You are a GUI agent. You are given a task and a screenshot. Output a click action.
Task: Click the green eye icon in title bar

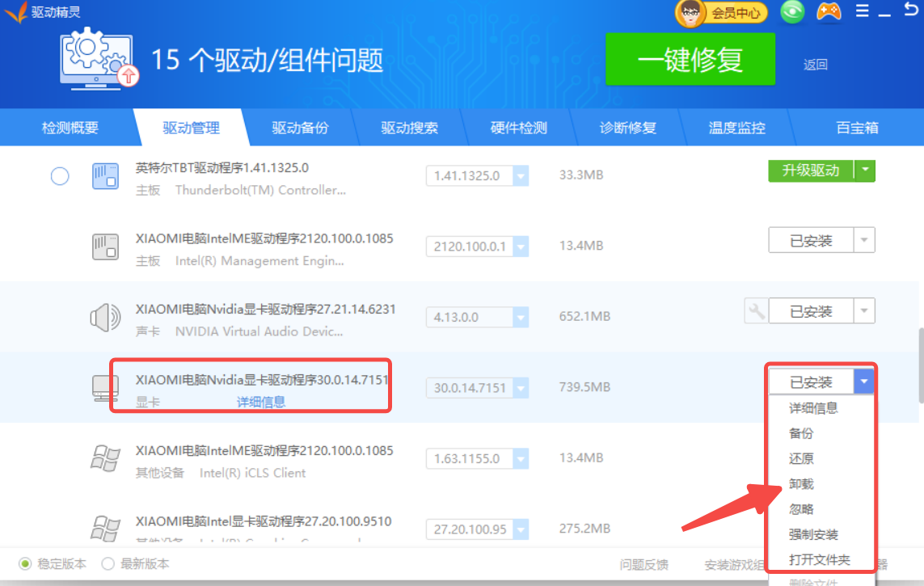click(x=792, y=12)
